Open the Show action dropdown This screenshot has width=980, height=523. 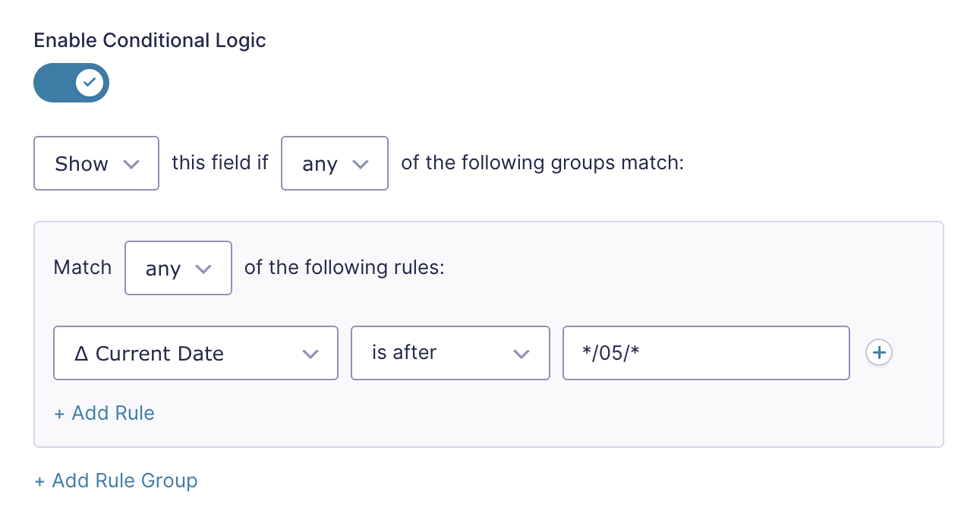(x=96, y=163)
